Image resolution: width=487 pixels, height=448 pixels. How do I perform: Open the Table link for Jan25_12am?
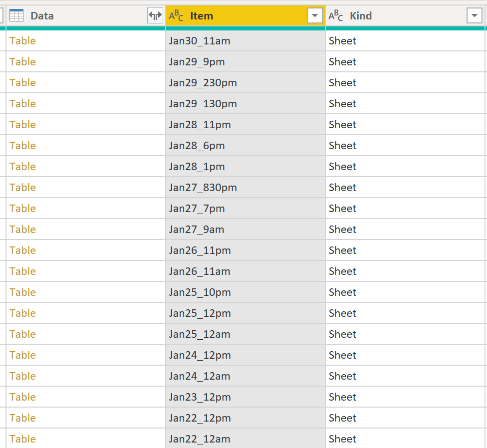[x=22, y=334]
